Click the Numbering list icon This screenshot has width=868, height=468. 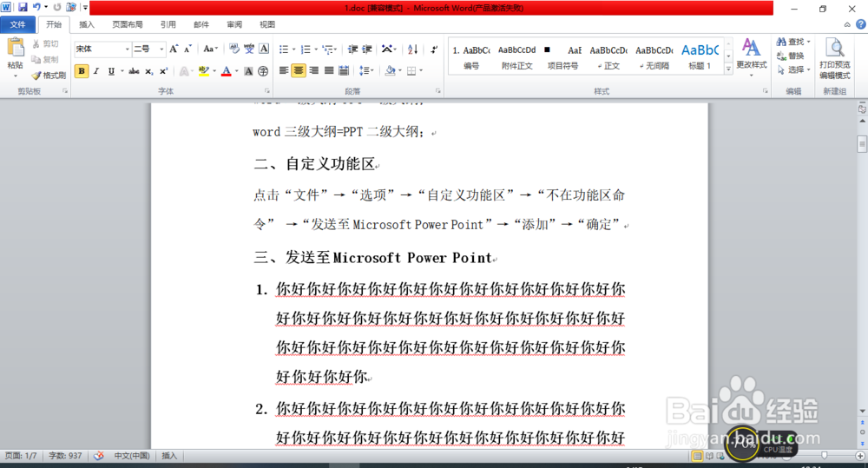(305, 49)
